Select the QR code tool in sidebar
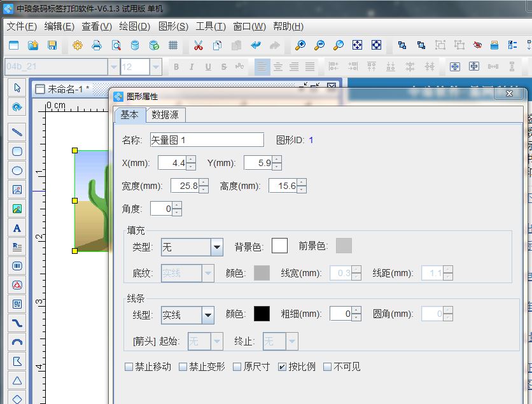532x404 pixels. [16, 305]
